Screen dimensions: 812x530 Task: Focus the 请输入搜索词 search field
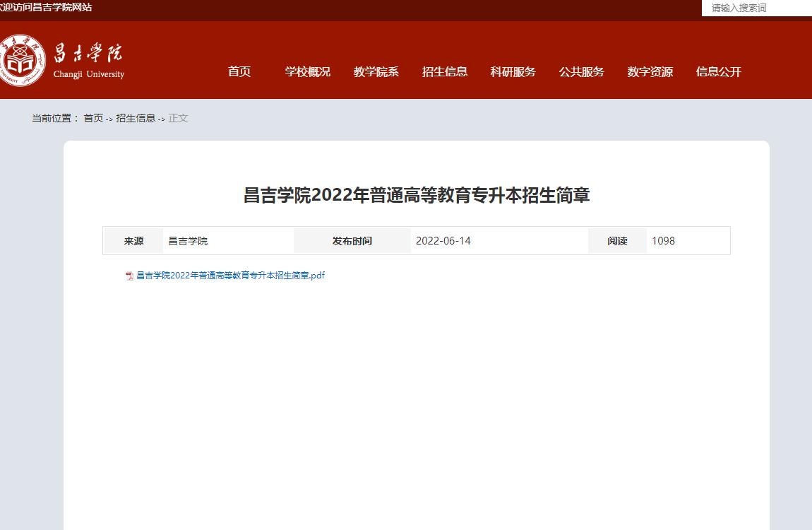757,8
